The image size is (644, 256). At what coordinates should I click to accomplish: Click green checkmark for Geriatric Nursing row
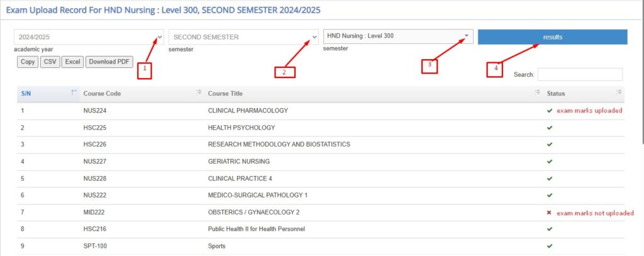point(550,162)
